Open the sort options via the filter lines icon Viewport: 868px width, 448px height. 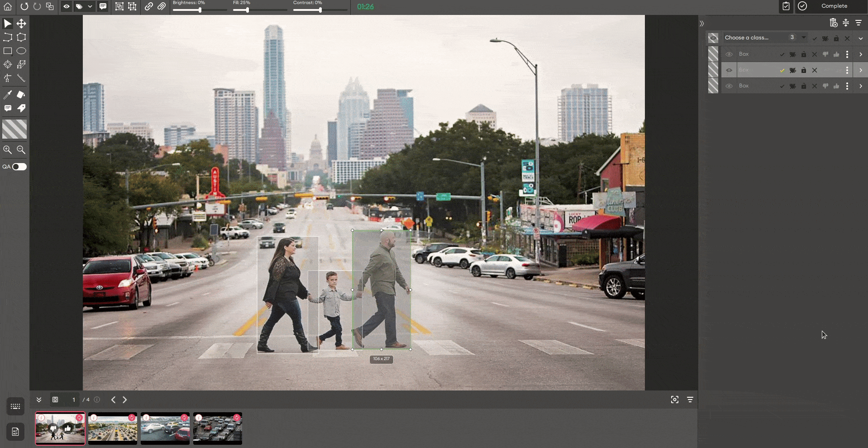pyautogui.click(x=858, y=23)
